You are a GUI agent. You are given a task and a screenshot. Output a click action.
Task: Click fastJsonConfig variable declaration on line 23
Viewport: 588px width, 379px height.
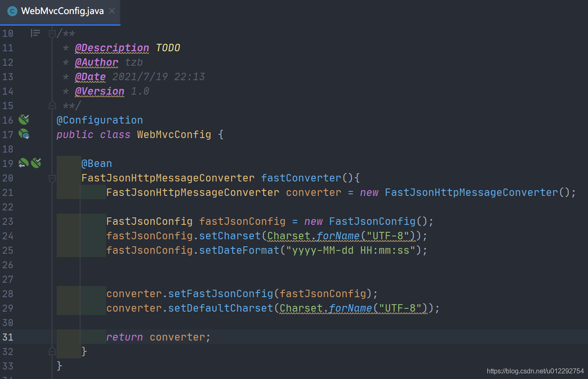point(242,222)
